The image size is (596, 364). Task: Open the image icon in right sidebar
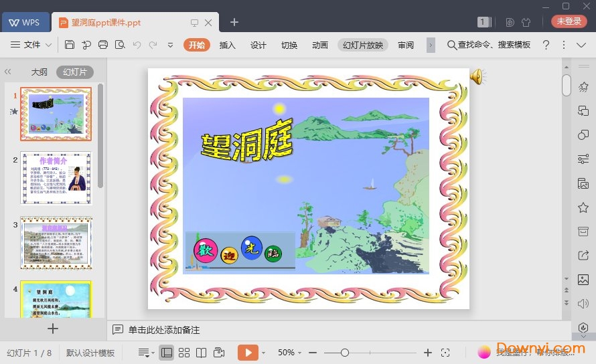point(583,280)
